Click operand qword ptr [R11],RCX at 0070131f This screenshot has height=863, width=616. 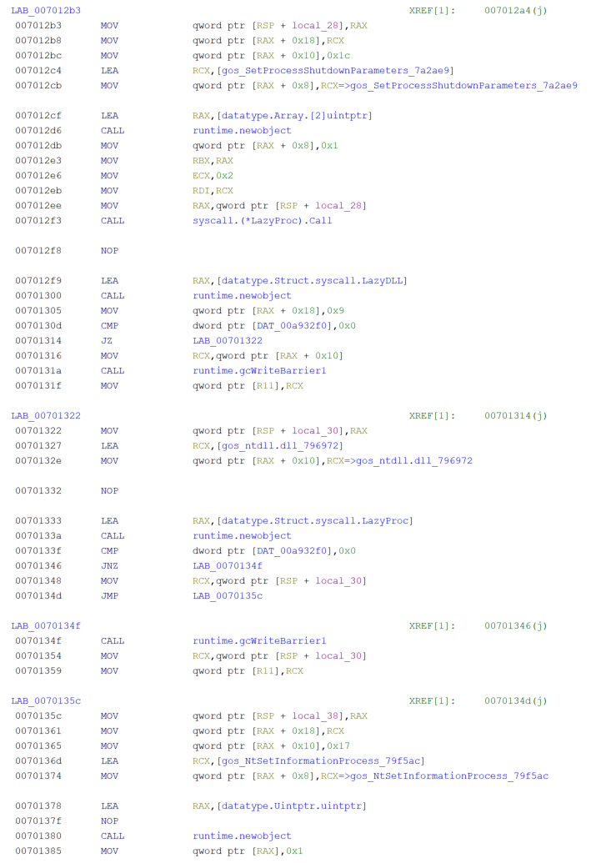pos(248,386)
